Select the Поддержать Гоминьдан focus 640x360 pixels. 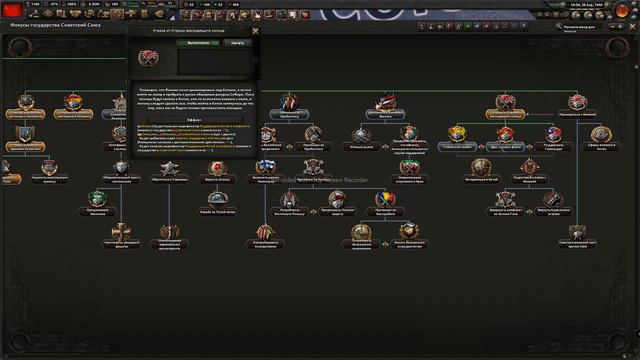pos(553,139)
